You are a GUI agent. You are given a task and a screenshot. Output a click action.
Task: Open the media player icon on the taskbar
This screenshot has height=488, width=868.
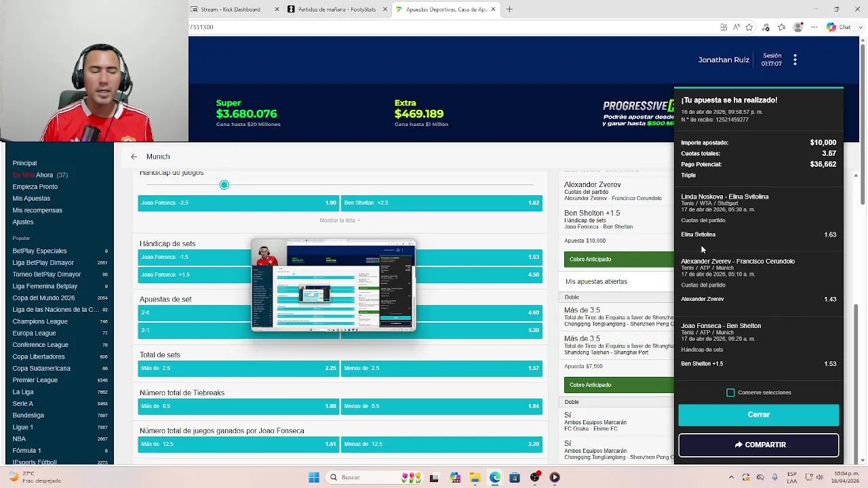pos(555,477)
